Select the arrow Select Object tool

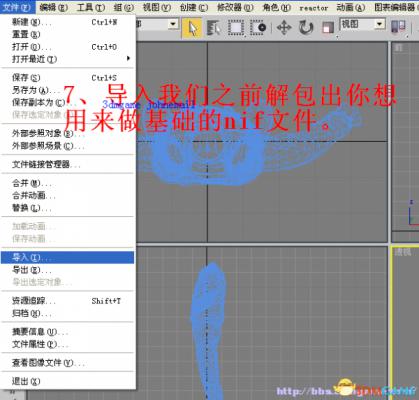pos(192,28)
